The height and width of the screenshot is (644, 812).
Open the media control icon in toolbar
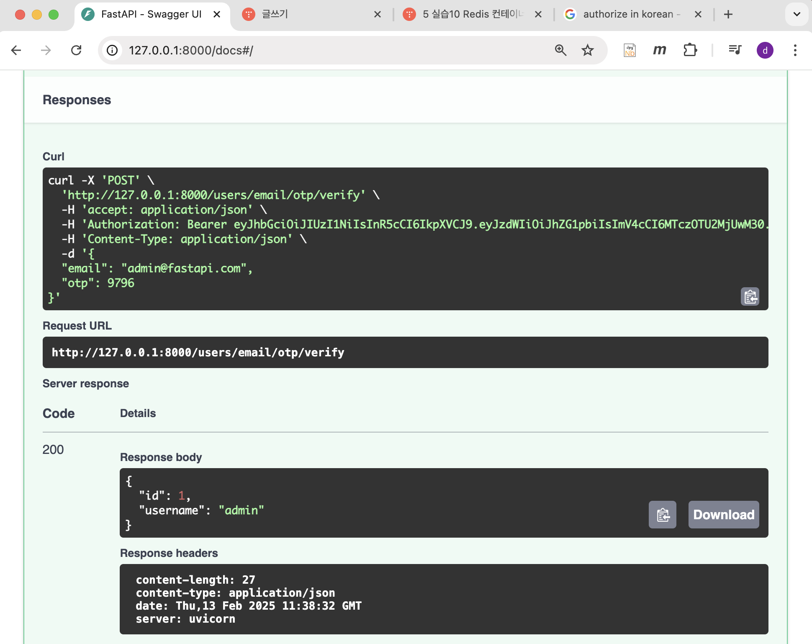click(x=735, y=50)
